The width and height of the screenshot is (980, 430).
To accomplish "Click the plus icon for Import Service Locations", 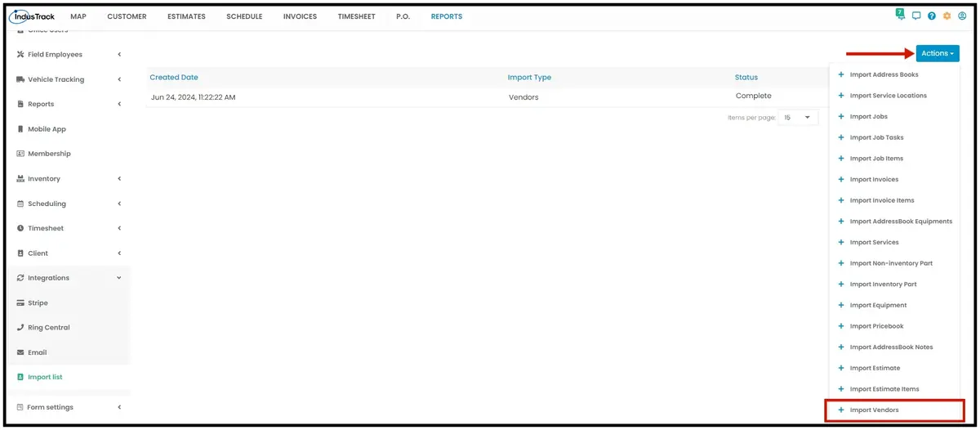I will [841, 96].
